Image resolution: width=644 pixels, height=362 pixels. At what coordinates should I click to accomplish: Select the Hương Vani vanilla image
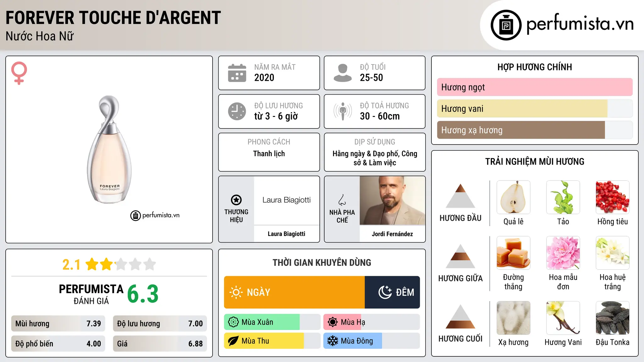pos(563,318)
